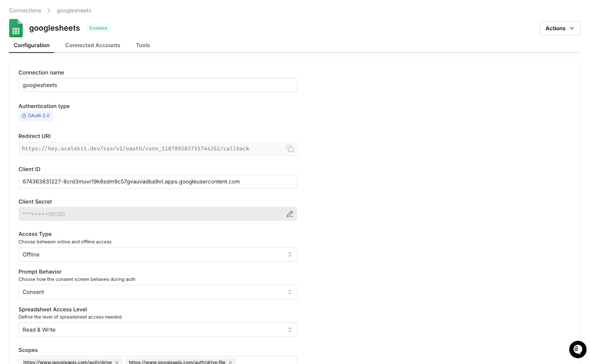Click the Google Sheets logo icon

click(x=16, y=28)
